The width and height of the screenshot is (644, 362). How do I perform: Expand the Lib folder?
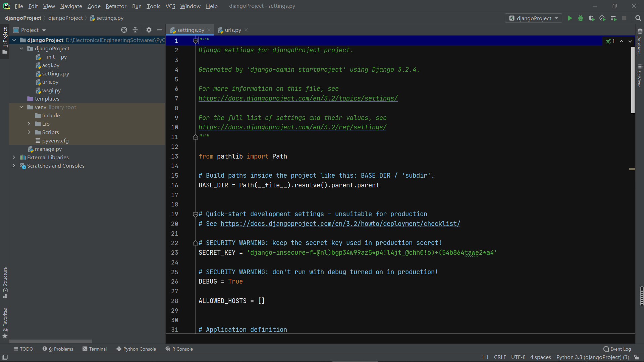point(29,124)
